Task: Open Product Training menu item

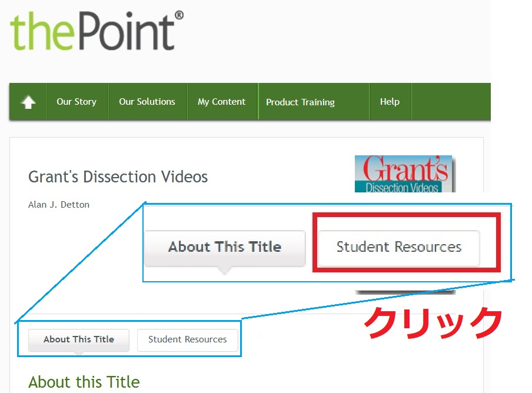Action: coord(300,102)
